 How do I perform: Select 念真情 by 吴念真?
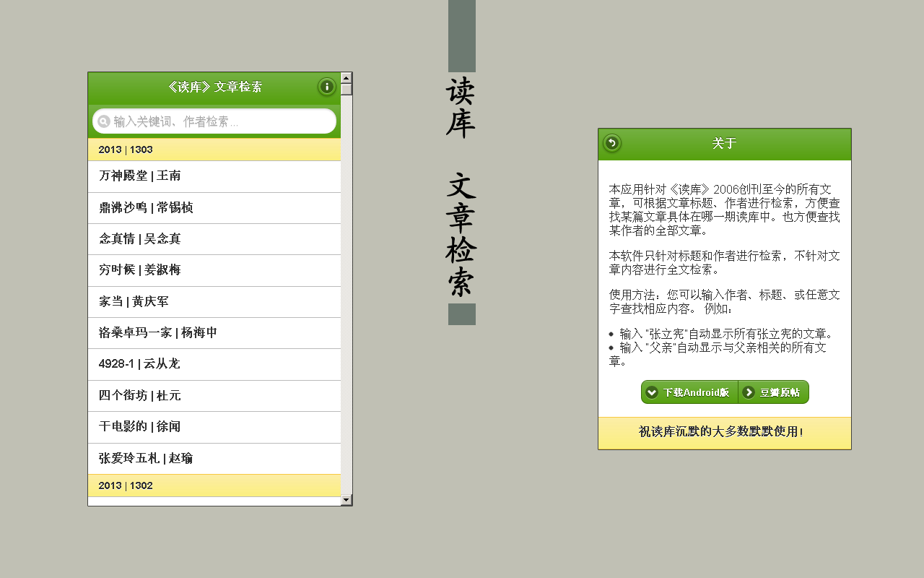pyautogui.click(x=214, y=239)
